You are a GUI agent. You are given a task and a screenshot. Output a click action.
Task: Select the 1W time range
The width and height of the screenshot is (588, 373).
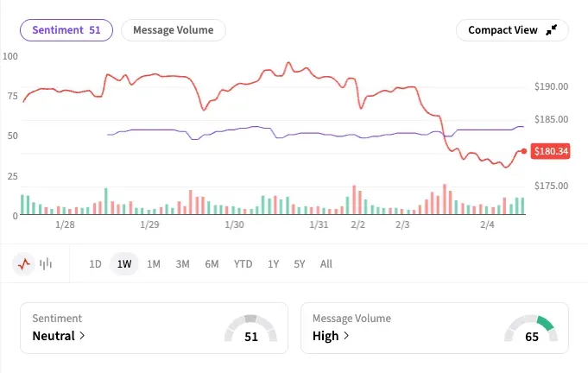click(124, 264)
